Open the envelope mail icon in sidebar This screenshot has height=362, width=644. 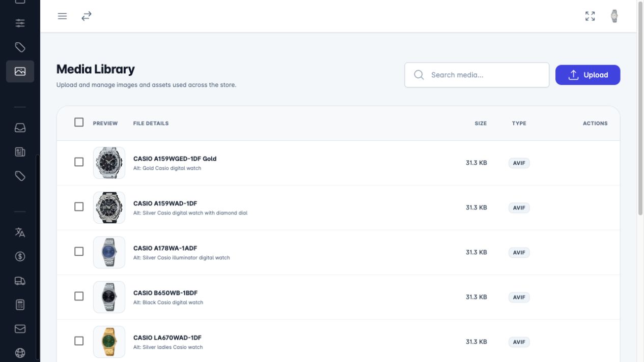point(20,329)
